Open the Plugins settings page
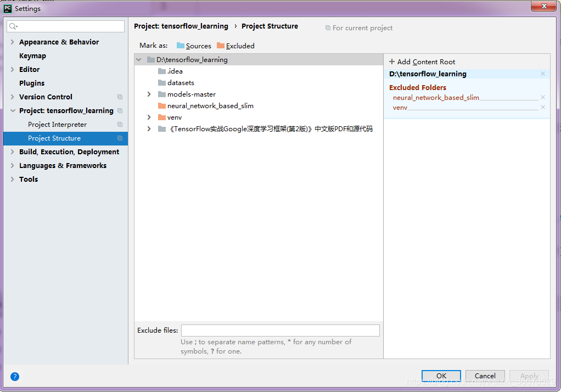561x392 pixels. [32, 83]
